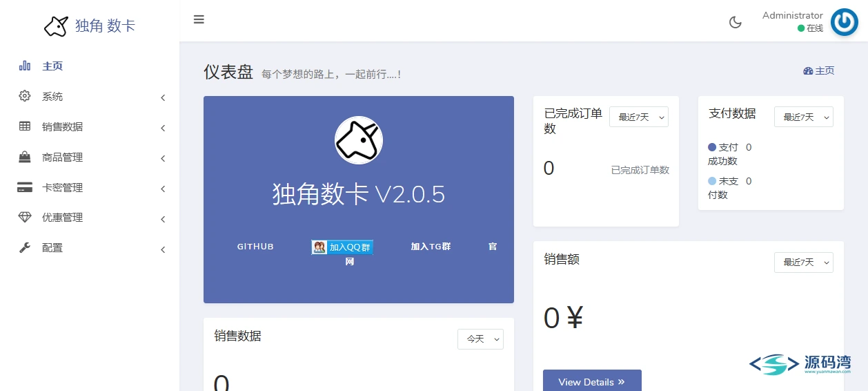Switch to dark mode with moon icon
Viewport: 868px width, 391px height.
tap(736, 22)
